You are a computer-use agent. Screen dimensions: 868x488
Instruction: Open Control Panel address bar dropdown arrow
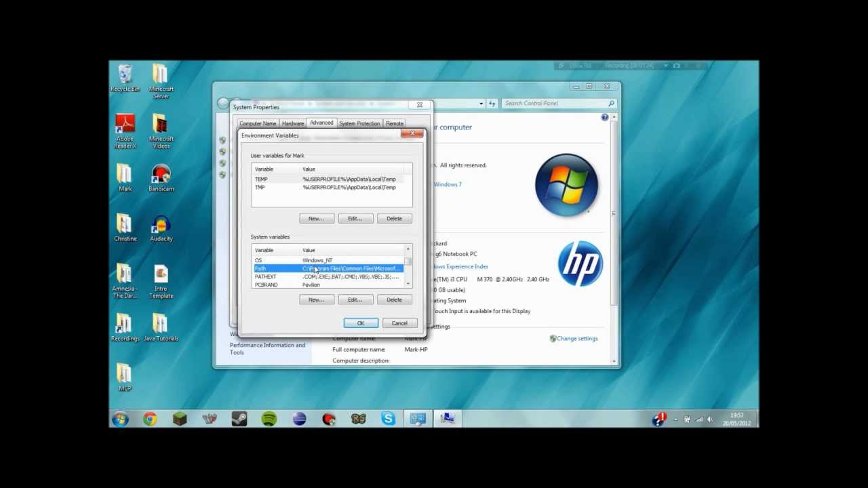[x=481, y=104]
